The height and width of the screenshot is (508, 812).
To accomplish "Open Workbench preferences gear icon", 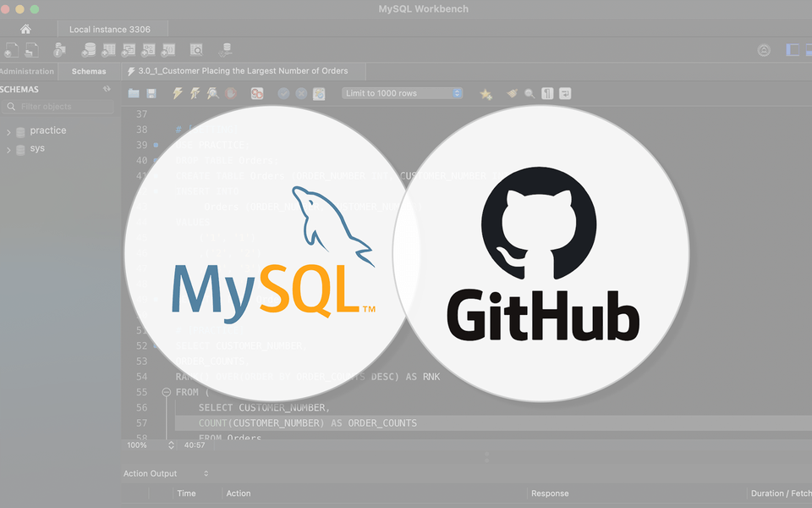I will point(764,50).
